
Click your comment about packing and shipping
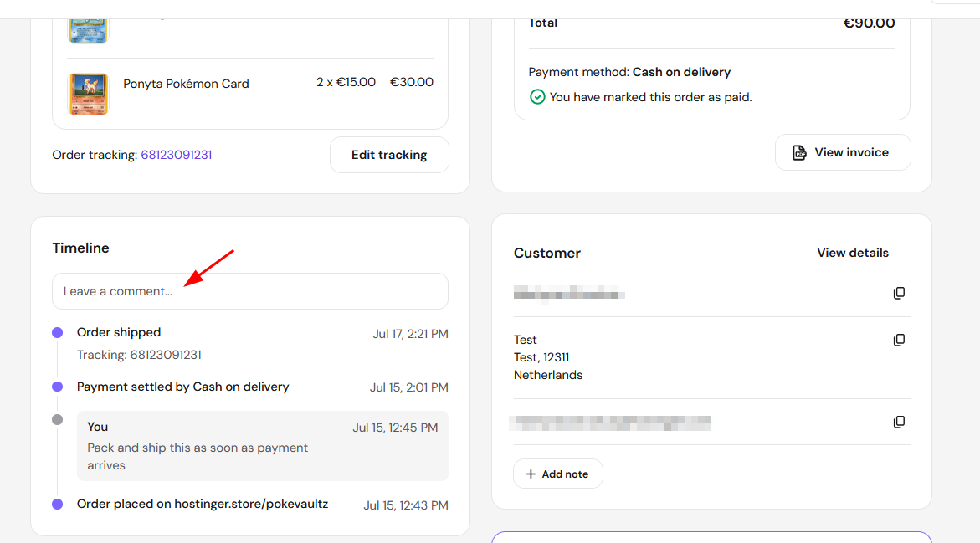(x=263, y=446)
